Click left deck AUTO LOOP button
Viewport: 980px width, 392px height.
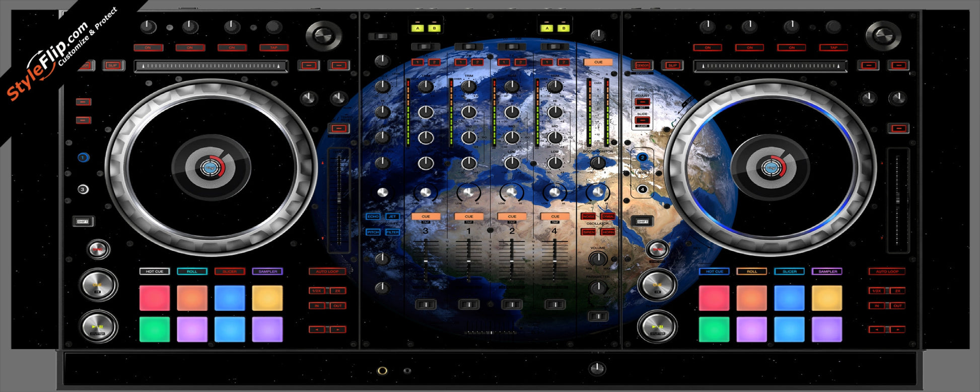(x=327, y=272)
